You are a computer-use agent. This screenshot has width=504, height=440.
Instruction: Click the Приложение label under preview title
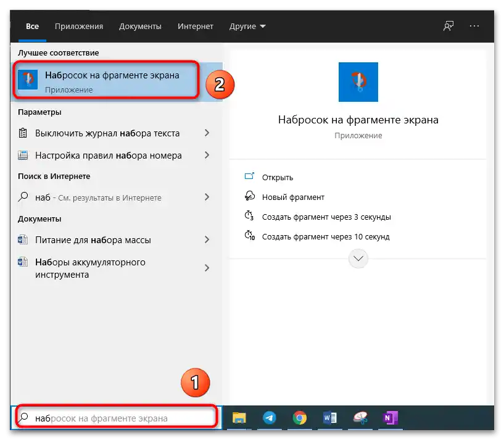tap(358, 136)
